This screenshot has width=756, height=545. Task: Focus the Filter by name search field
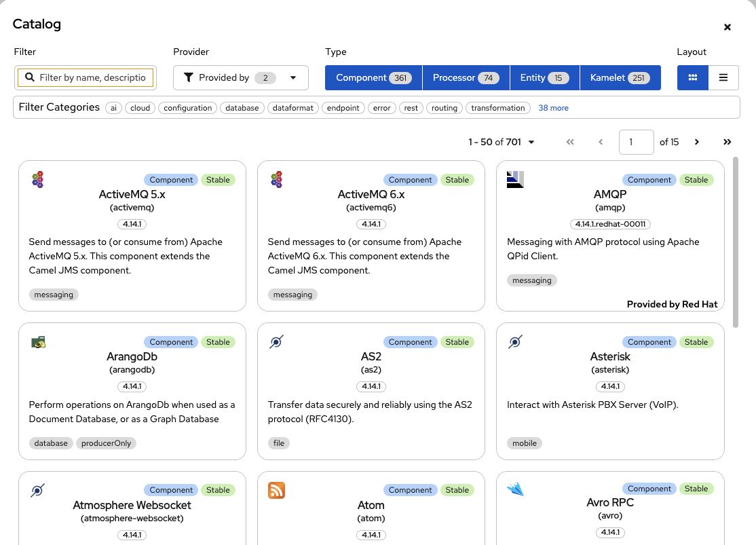86,77
